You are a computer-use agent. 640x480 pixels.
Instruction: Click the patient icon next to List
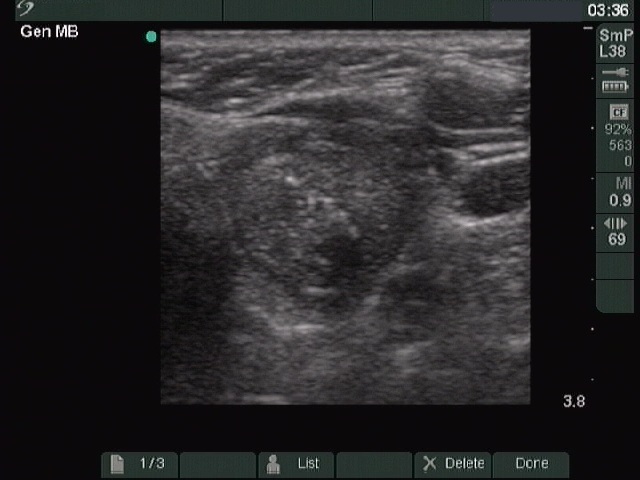(x=273, y=463)
